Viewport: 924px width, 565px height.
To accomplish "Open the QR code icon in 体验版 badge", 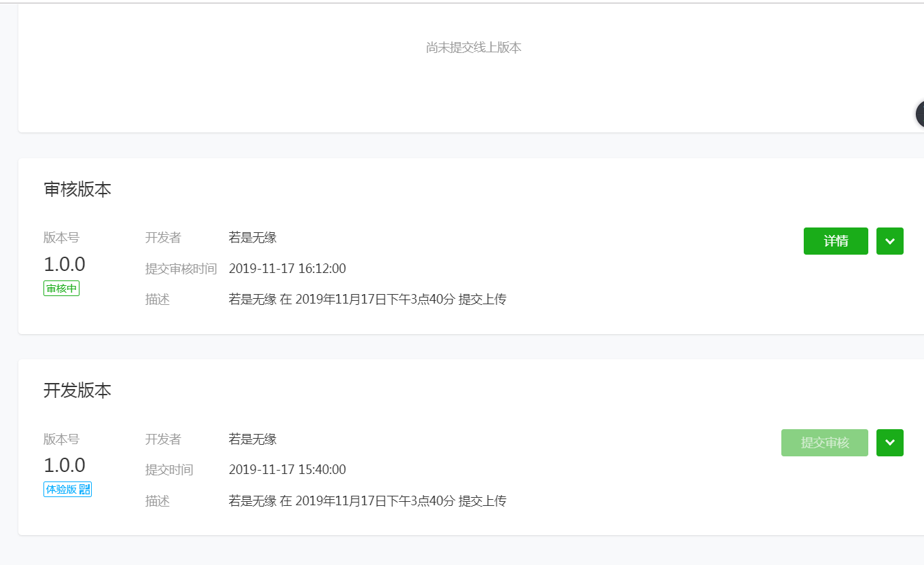I will click(x=85, y=489).
